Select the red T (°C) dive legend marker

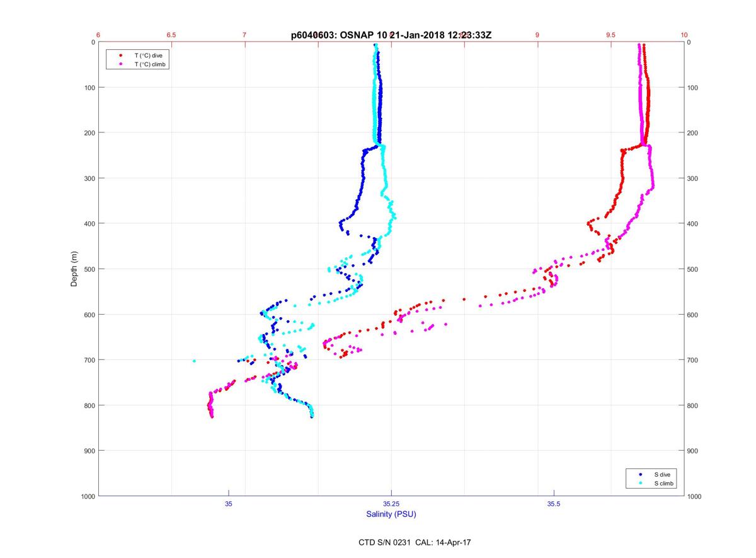coord(120,55)
